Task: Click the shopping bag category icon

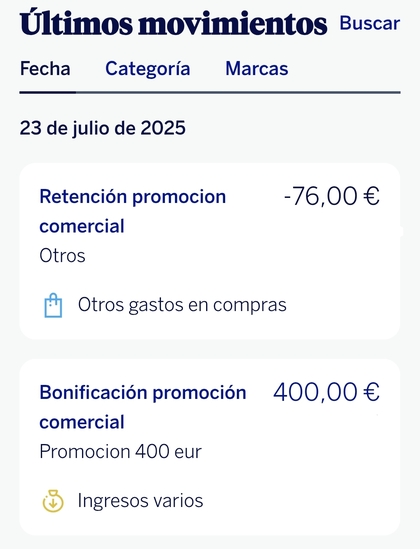Action: (x=53, y=305)
